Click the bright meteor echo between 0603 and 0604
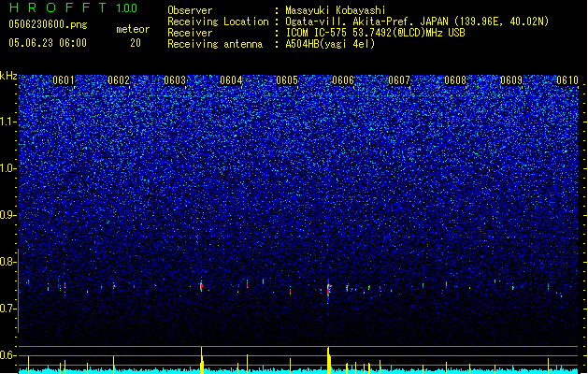This screenshot has height=374, width=588. (201, 286)
